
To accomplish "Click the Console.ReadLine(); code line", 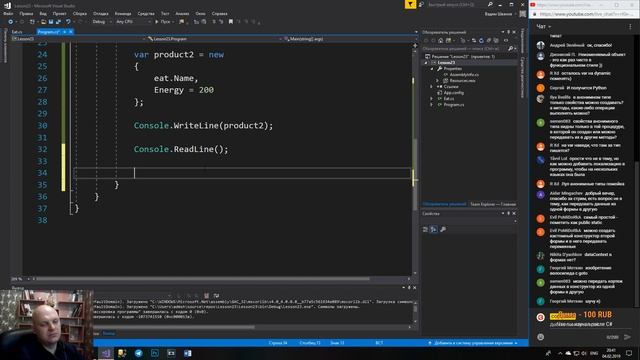I will 181,149.
